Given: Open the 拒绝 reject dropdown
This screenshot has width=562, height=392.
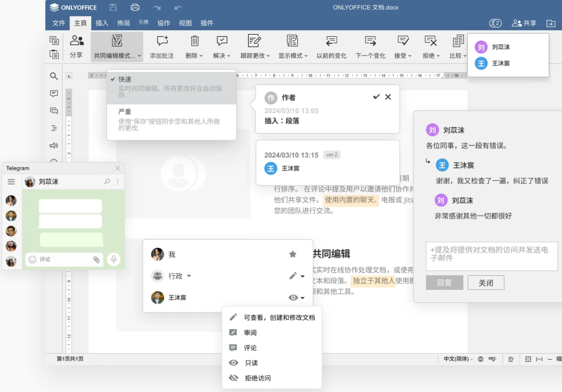Looking at the screenshot, I should [x=431, y=47].
